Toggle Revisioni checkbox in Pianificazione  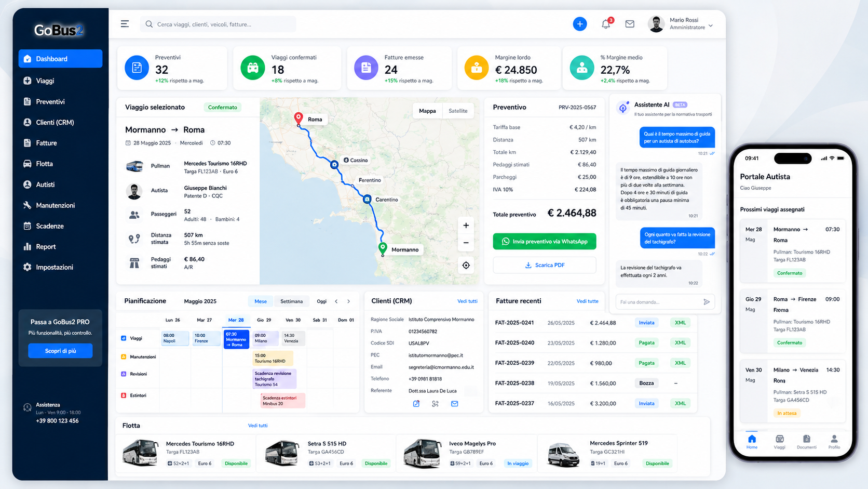(124, 374)
